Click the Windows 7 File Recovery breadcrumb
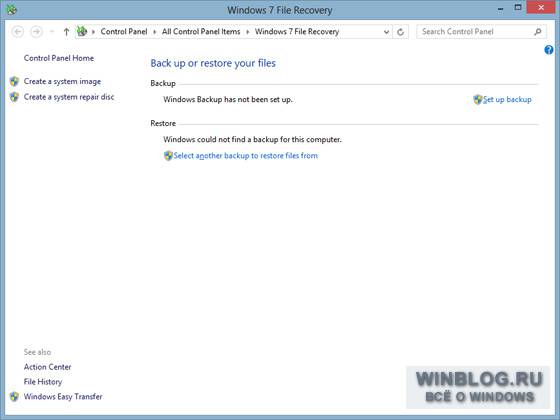 pyautogui.click(x=297, y=31)
